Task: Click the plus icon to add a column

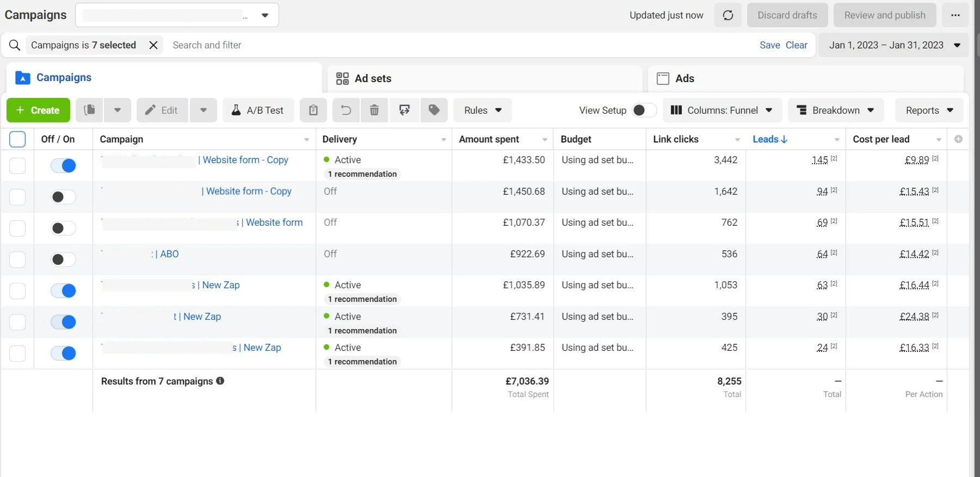Action: [x=958, y=139]
